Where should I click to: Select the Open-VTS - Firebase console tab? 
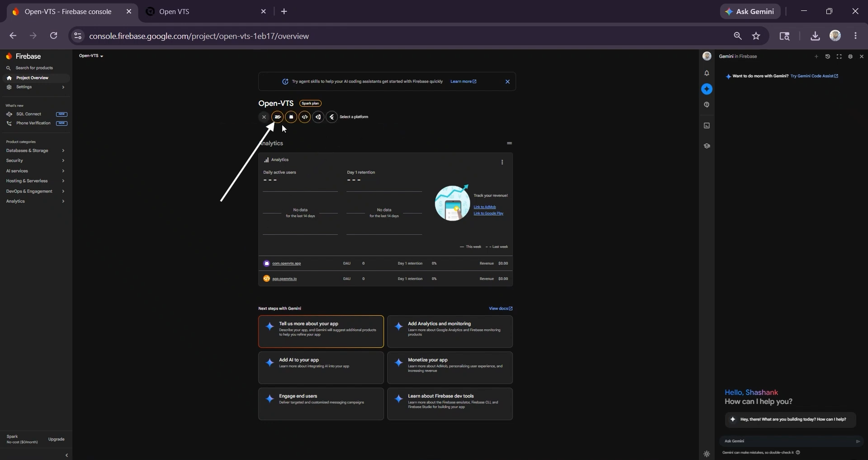(72, 12)
